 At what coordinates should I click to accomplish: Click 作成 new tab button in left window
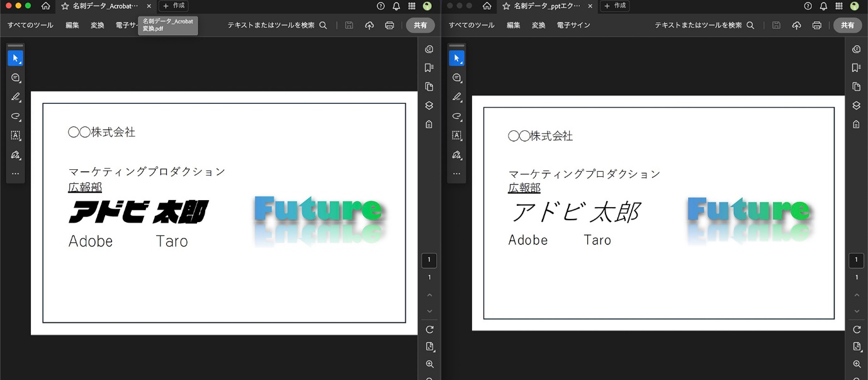tap(174, 6)
